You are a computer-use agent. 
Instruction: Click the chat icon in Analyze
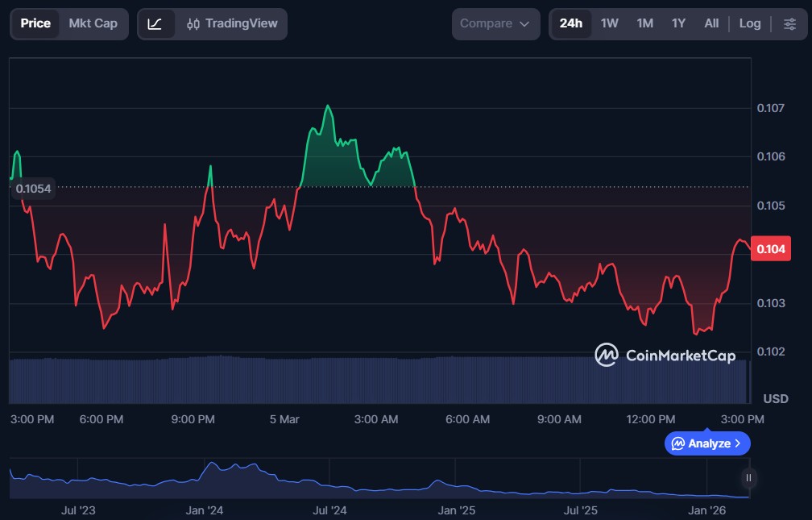coord(678,443)
